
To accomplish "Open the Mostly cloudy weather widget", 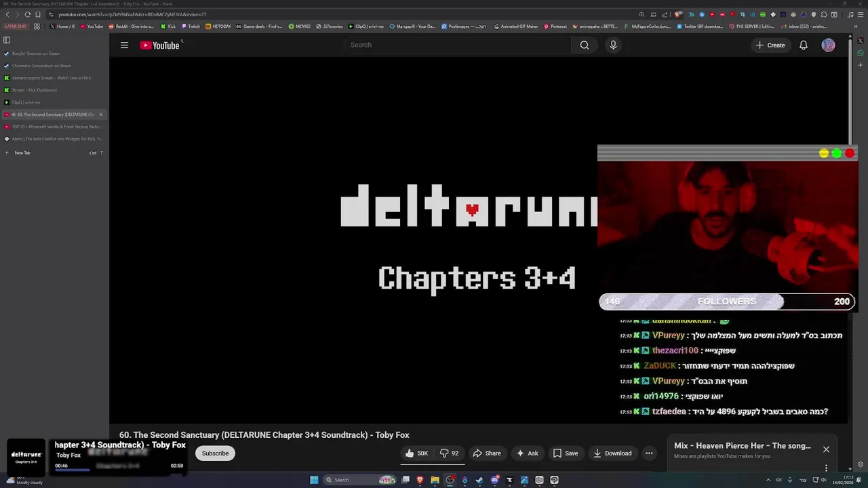I will tap(24, 480).
